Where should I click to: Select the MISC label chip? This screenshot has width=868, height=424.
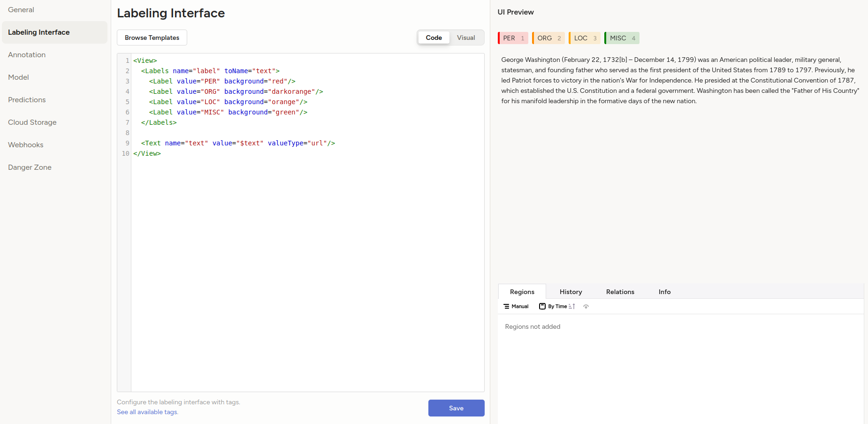622,38
